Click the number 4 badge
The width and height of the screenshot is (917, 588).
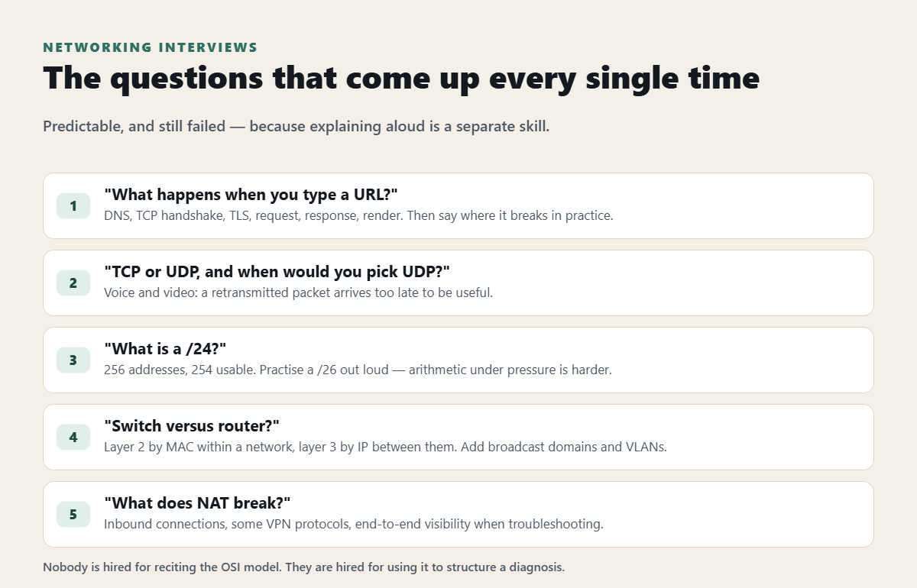(73, 438)
